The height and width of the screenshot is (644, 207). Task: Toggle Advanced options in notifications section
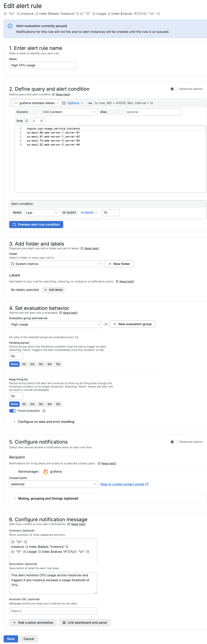[x=174, y=442]
